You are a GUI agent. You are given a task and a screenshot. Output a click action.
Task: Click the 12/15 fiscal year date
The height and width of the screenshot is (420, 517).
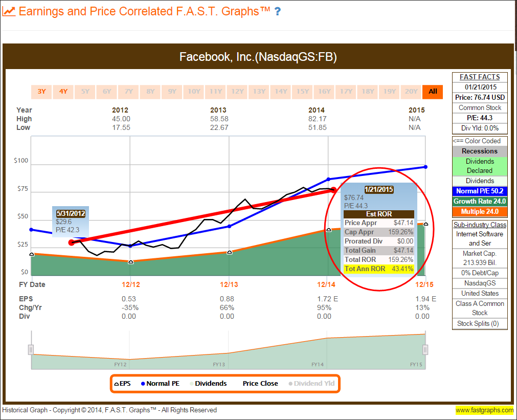point(424,284)
